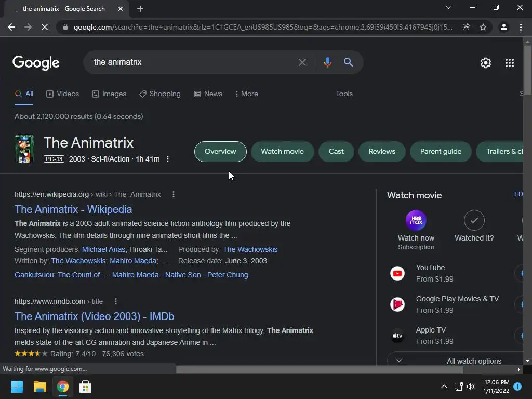The image size is (532, 399).
Task: Open more options beside movie details
Action: [x=168, y=159]
